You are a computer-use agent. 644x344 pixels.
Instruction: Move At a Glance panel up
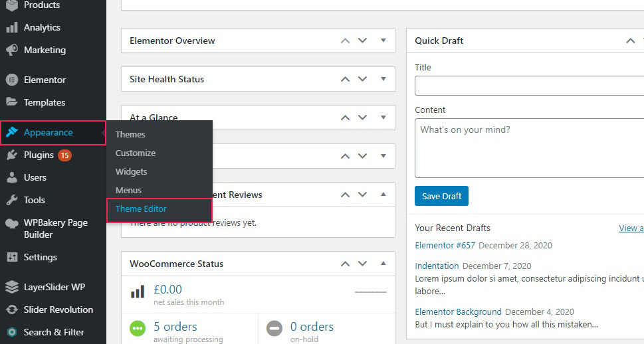(346, 118)
